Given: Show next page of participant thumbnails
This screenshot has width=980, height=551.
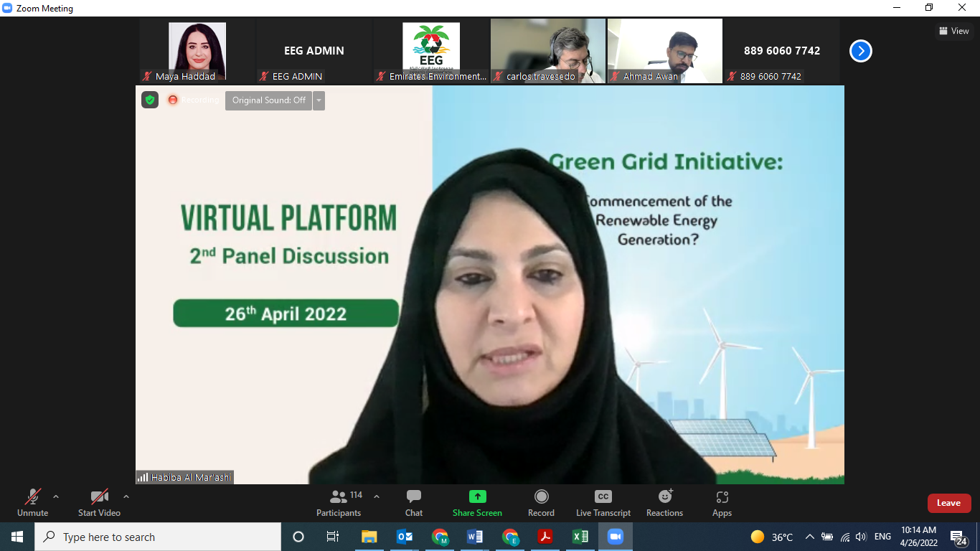Looking at the screenshot, I should tap(860, 51).
